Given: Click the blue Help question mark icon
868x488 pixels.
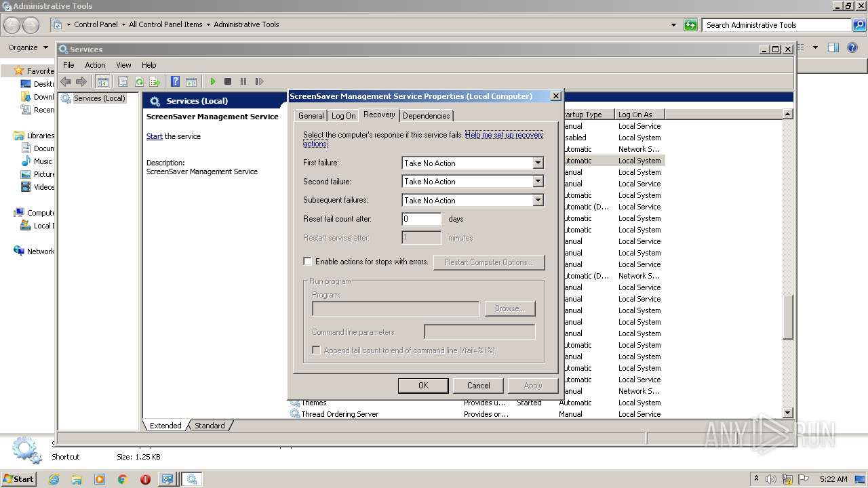Looking at the screenshot, I should click(x=176, y=81).
